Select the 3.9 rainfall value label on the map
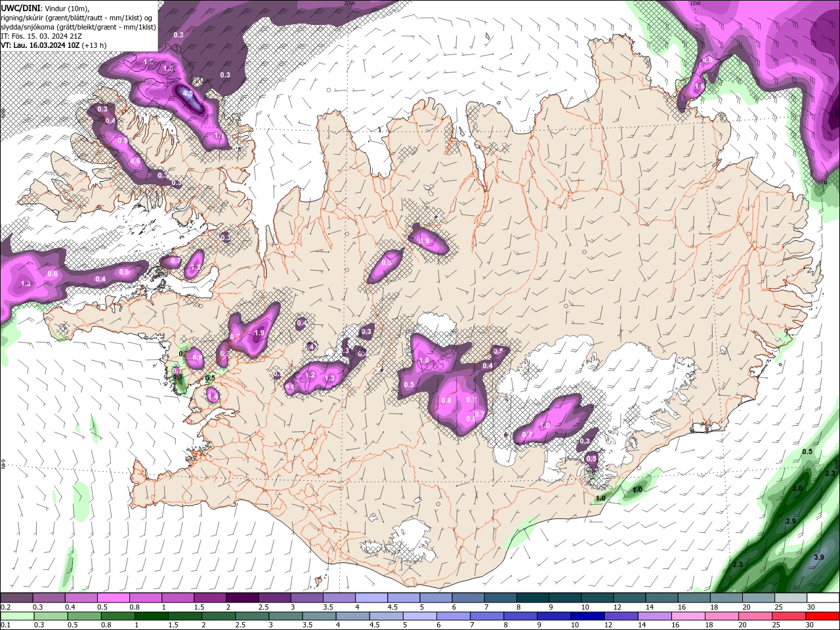Screen dimensions: 840x630 coord(818,557)
